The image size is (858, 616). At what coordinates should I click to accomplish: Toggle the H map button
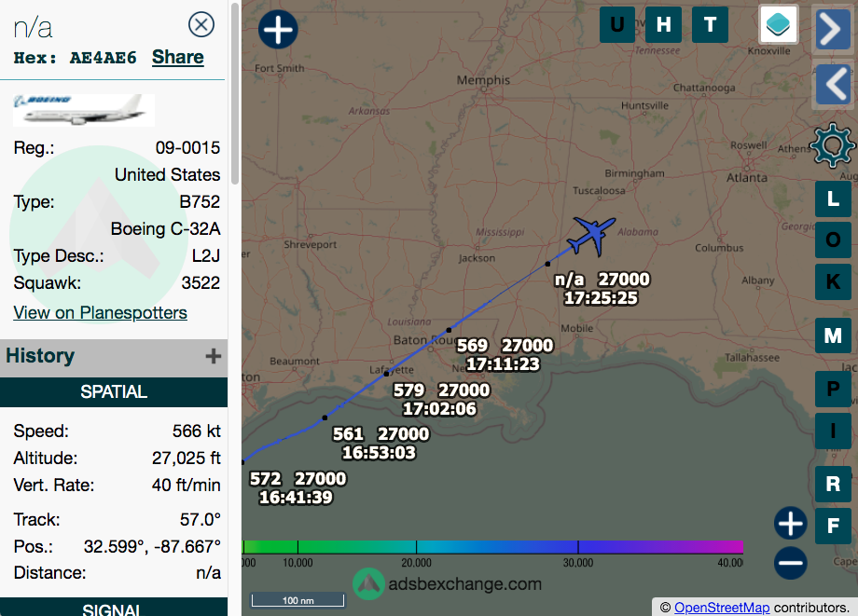pyautogui.click(x=664, y=24)
